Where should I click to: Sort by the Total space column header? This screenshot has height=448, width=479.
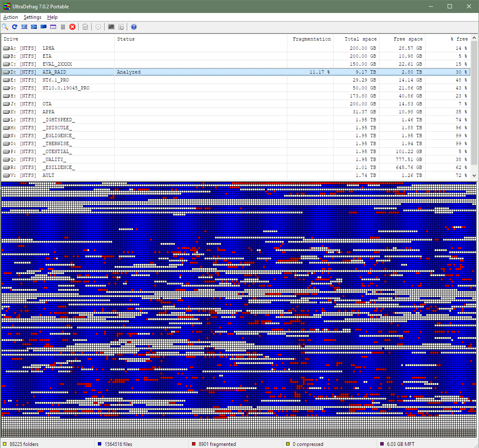point(356,39)
